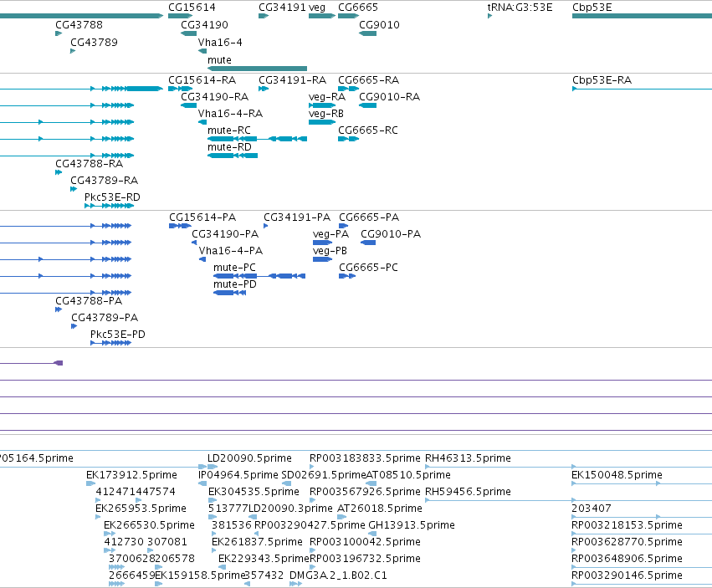Image resolution: width=712 pixels, height=588 pixels.
Task: Click the CG9010-RA transcript label
Action: pos(390,97)
